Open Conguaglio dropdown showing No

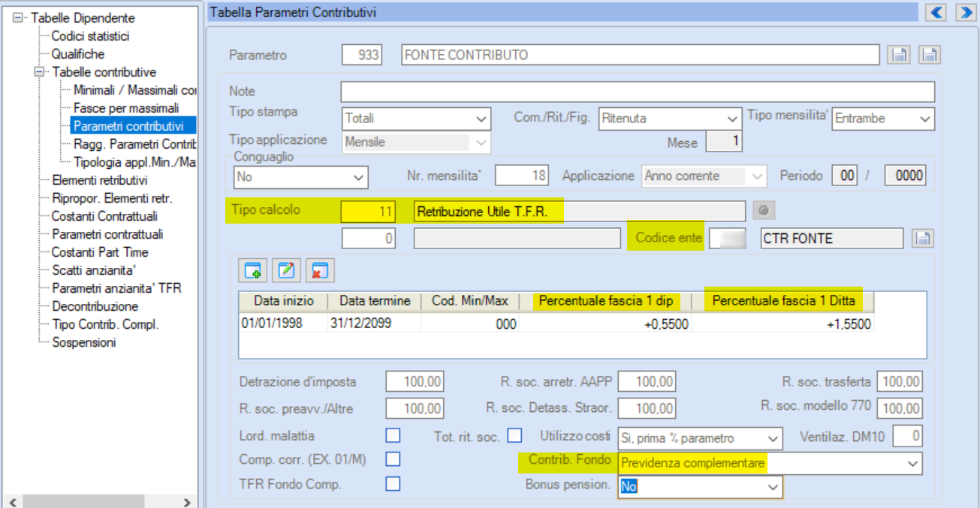coord(301,177)
